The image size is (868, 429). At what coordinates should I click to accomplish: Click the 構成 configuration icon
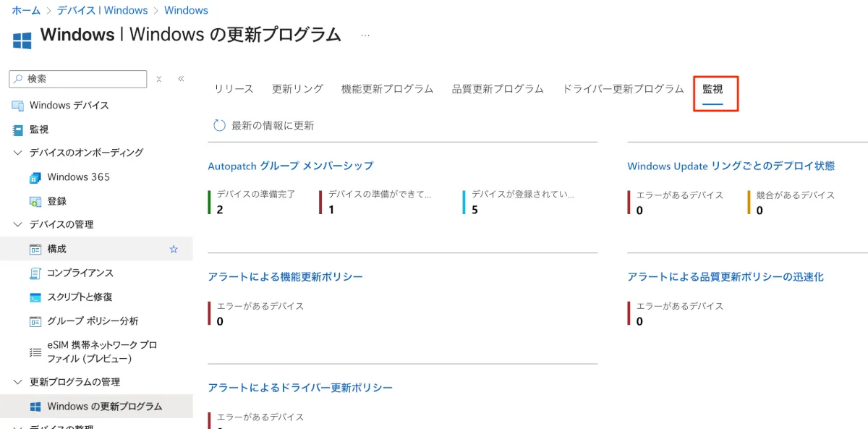(35, 249)
